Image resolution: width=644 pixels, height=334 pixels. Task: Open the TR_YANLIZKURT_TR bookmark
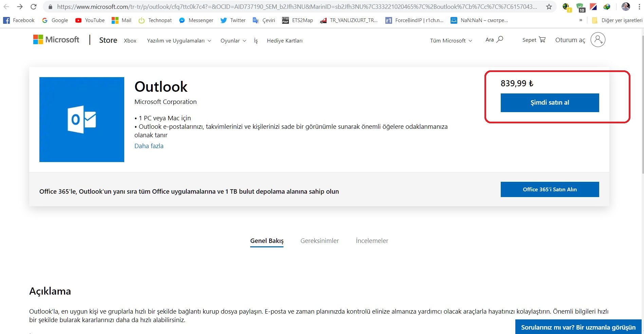(x=349, y=20)
